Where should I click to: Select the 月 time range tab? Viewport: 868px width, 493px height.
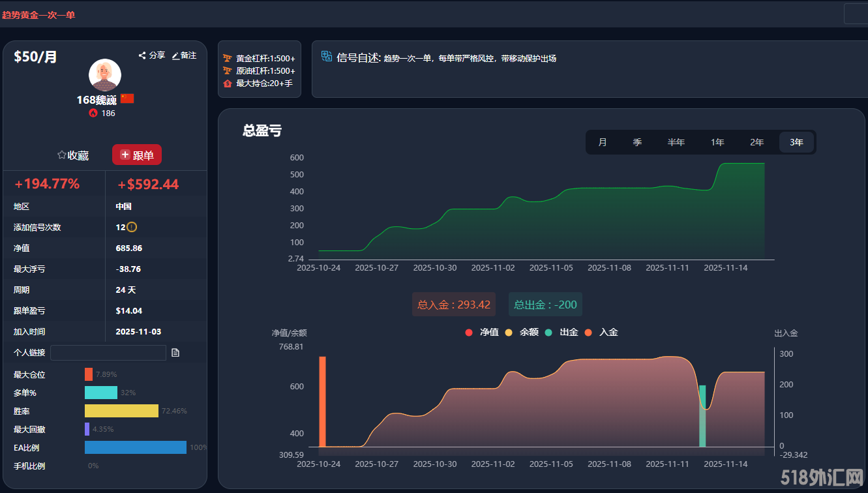pyautogui.click(x=603, y=142)
